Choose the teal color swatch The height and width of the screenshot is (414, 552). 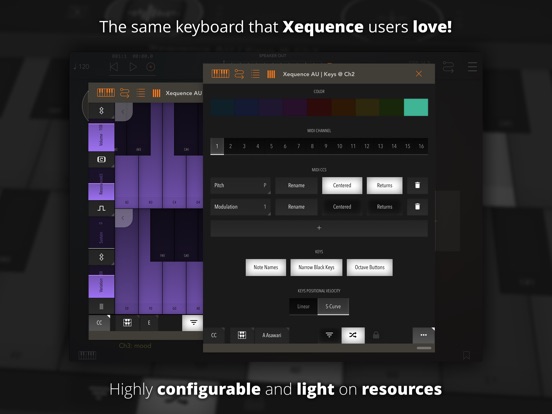tap(416, 107)
